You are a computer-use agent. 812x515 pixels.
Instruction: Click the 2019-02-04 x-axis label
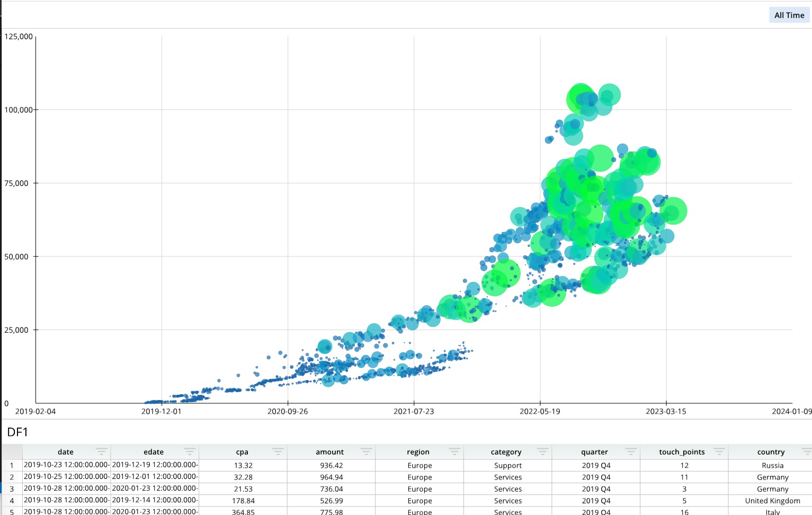click(x=35, y=411)
